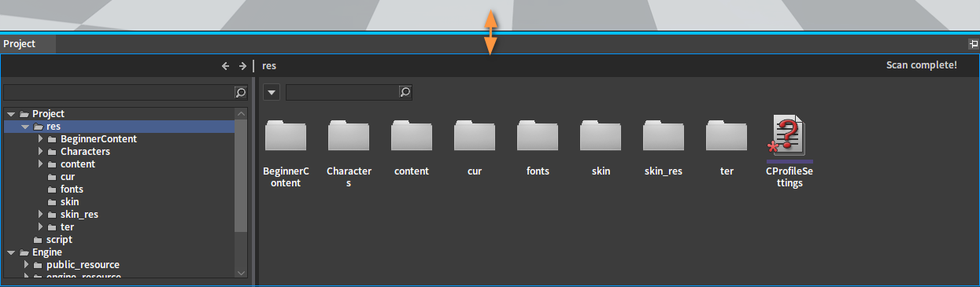
Task: Select fonts in the folder tree
Action: point(72,189)
